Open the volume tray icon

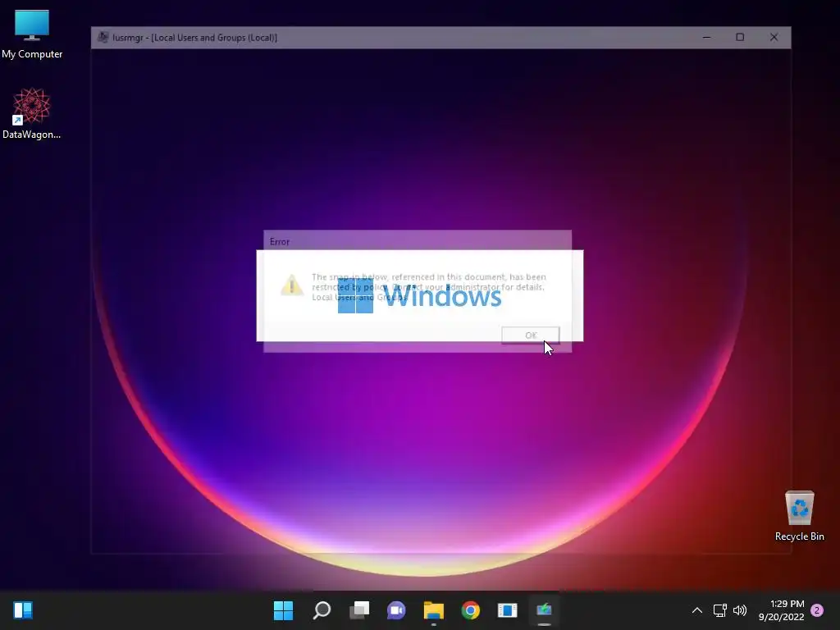[740, 610]
